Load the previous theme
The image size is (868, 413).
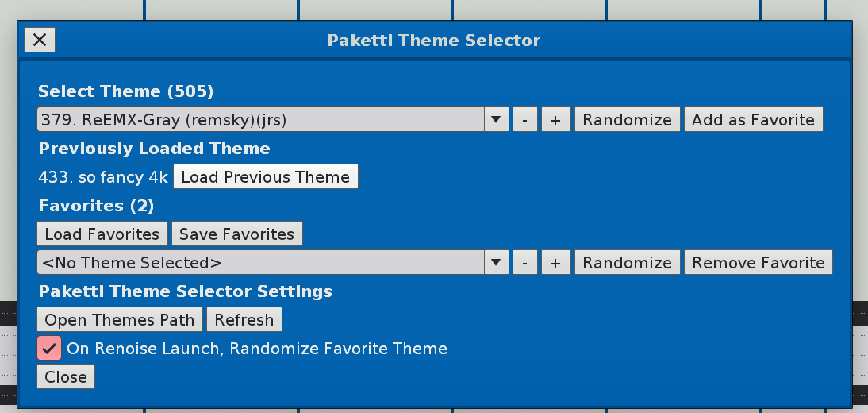[265, 177]
